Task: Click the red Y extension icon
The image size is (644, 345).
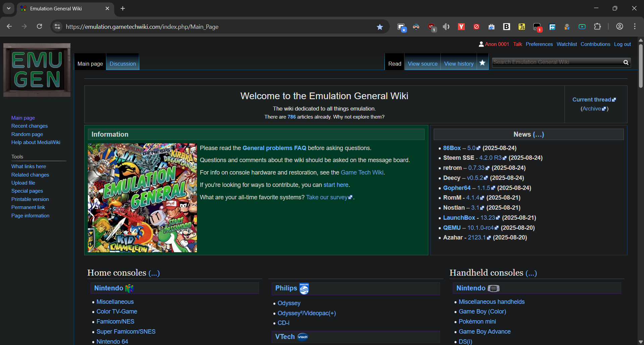Action: coord(461,26)
